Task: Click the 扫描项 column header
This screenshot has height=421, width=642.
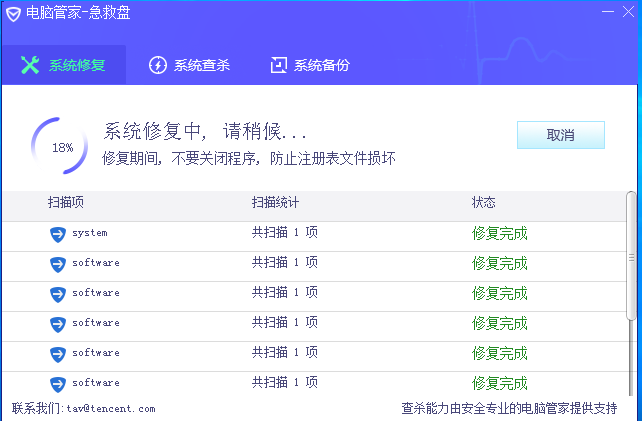Action: pyautogui.click(x=65, y=203)
